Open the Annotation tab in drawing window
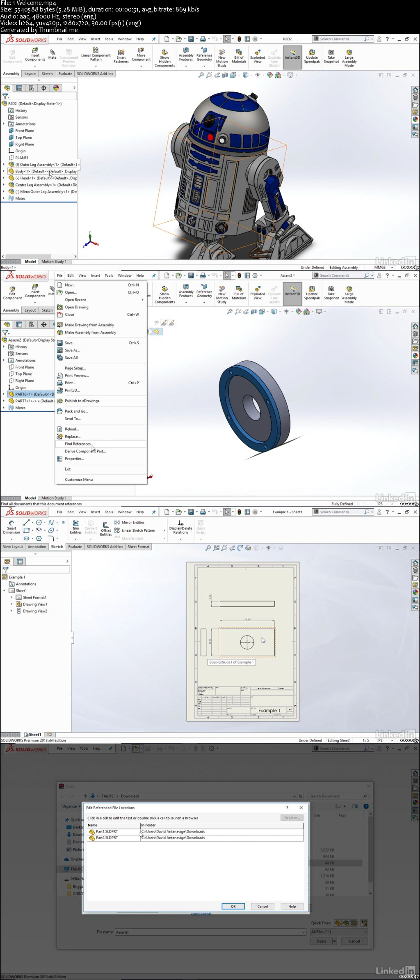This screenshot has width=420, height=980. coord(37,547)
